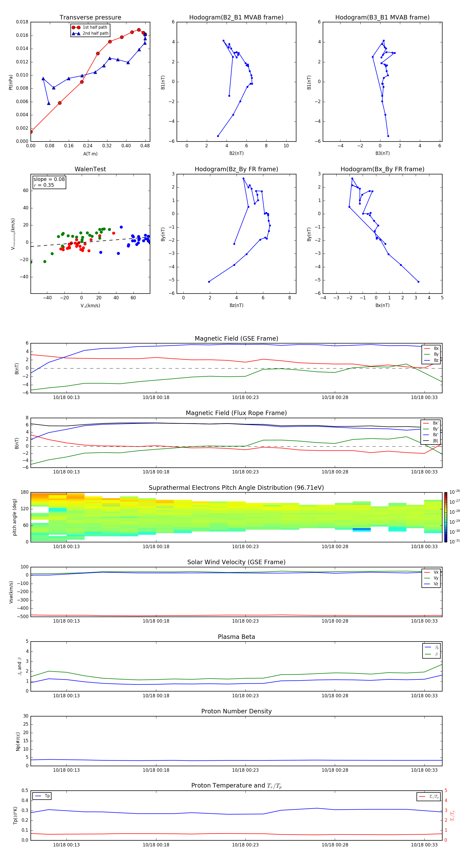This screenshot has height=868, width=473.
Task: Click the "Magnetic Field (GSE Frame)" title
Action: click(236, 339)
